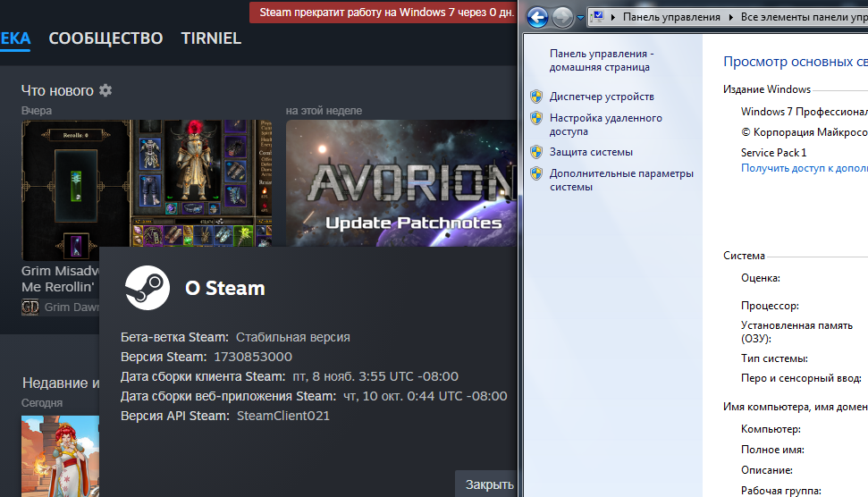Viewport: 868px width, 497px height.
Task: Click the Недавние игры section heading
Action: pos(61,383)
